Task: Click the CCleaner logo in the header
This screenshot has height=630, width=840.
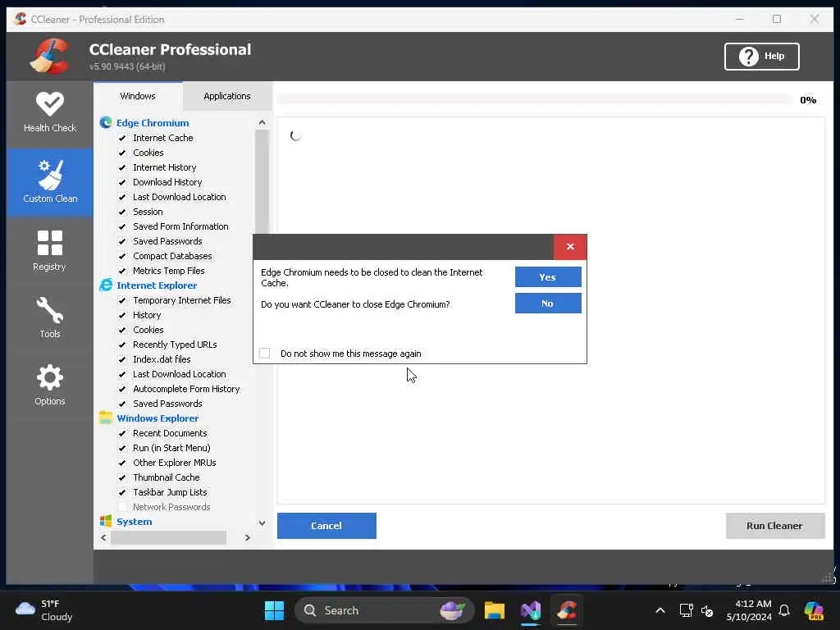Action: (x=49, y=56)
